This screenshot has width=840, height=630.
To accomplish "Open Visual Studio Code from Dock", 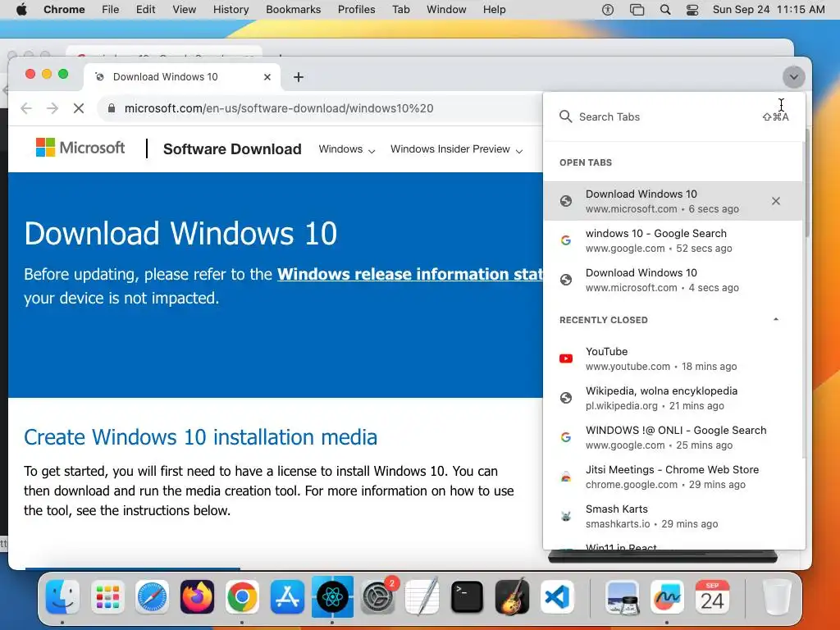I will tap(557, 597).
